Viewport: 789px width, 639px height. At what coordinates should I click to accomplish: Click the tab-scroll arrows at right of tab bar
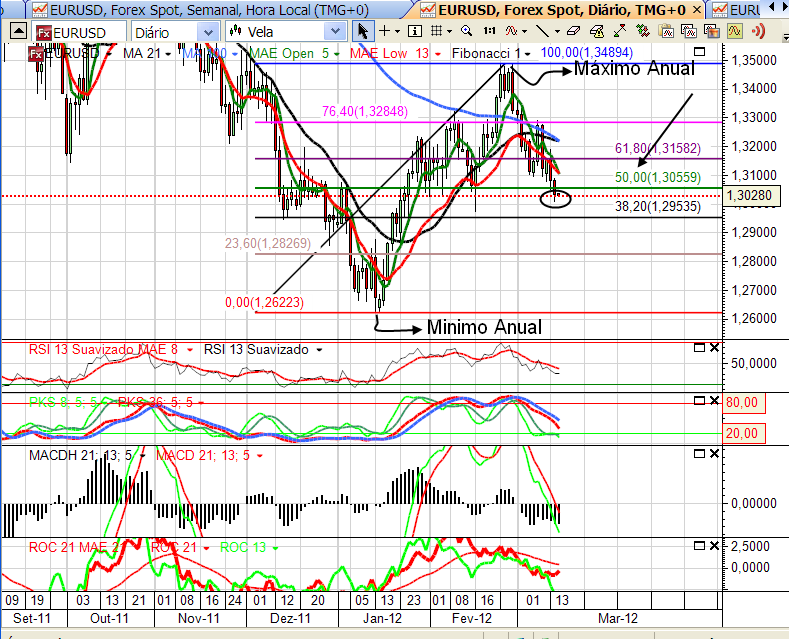pyautogui.click(x=777, y=6)
